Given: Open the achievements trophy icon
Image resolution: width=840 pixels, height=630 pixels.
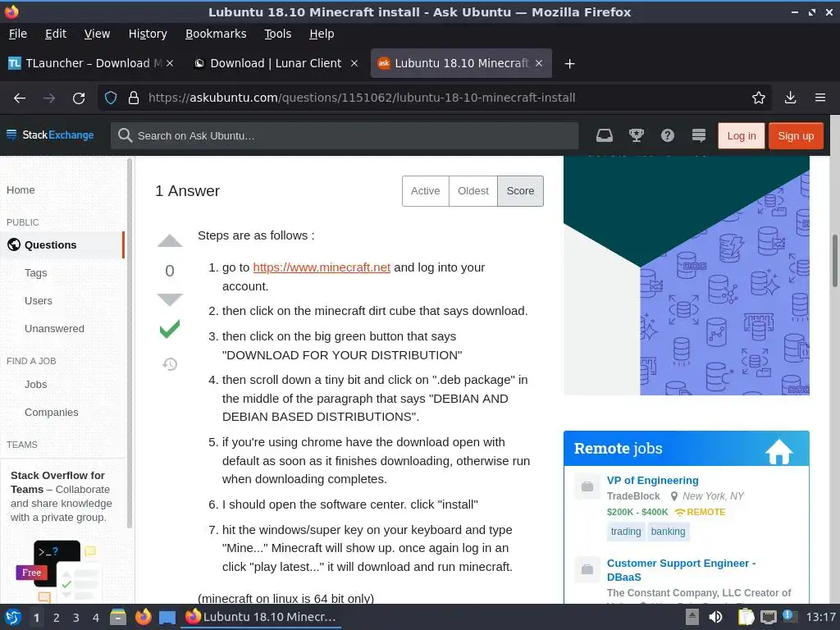Looking at the screenshot, I should click(x=636, y=135).
